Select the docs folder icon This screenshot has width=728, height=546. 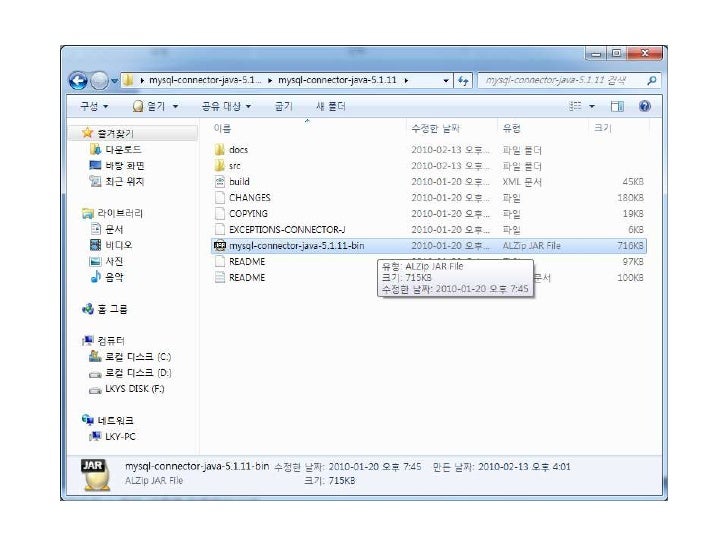coord(220,150)
